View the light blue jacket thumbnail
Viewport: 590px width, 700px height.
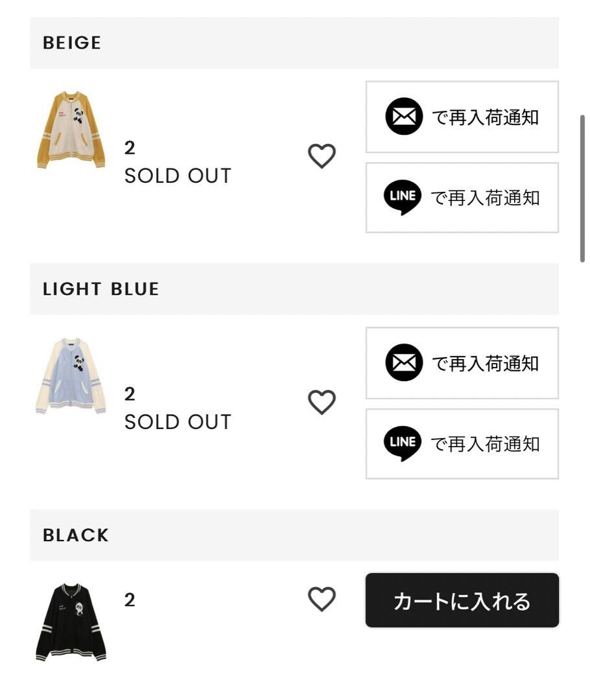coord(71,376)
